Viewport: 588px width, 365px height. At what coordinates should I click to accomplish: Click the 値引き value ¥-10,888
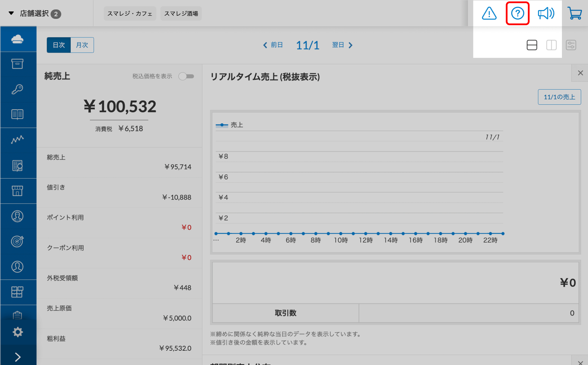[176, 197]
